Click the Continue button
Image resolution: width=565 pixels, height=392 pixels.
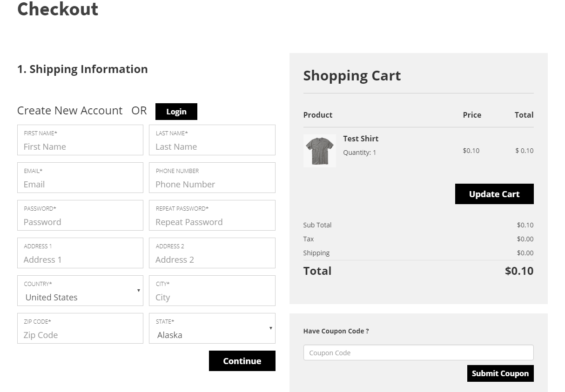tap(242, 361)
